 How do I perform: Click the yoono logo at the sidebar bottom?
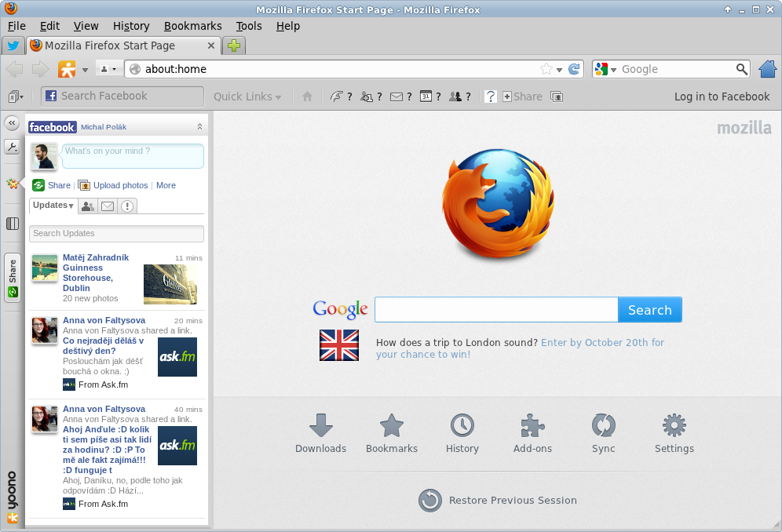click(12, 497)
